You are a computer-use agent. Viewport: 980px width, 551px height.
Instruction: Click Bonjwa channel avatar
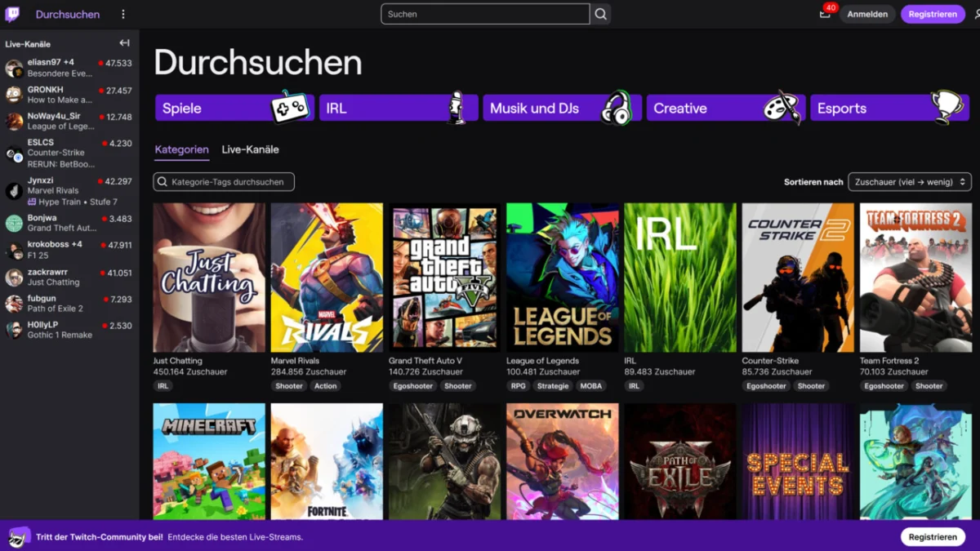point(14,223)
